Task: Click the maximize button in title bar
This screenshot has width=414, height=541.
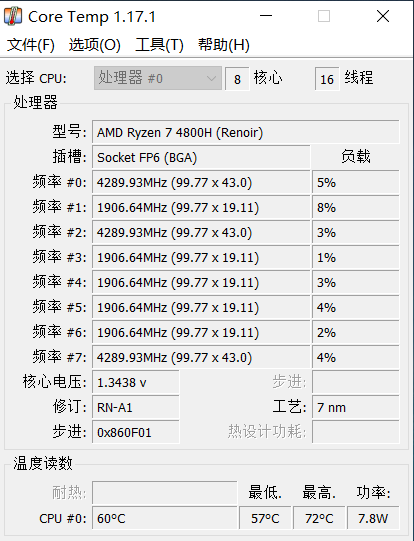Action: [324, 16]
